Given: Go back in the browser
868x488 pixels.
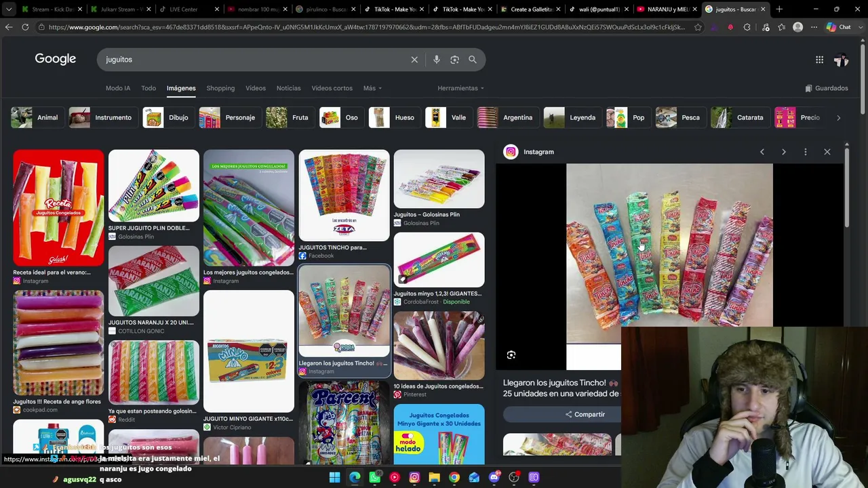Looking at the screenshot, I should click(x=9, y=27).
